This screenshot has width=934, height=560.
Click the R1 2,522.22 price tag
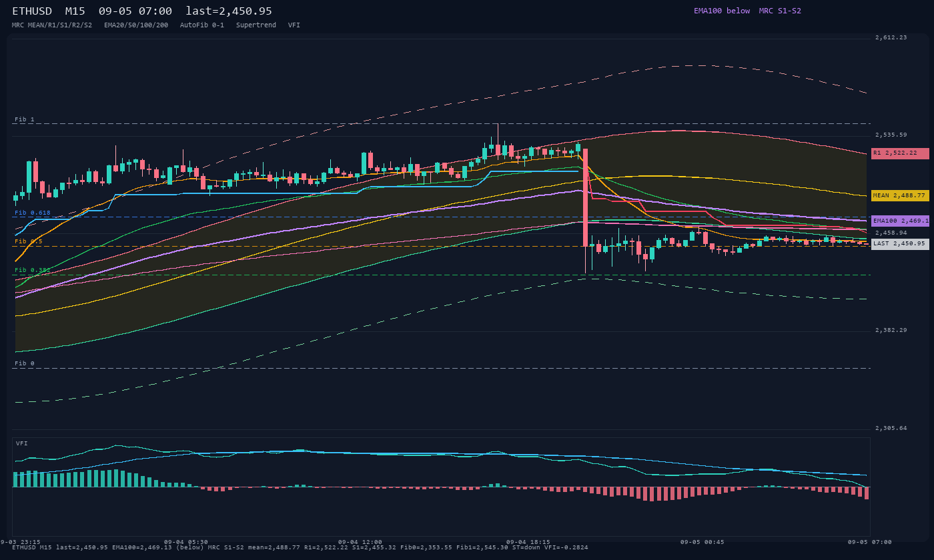point(900,153)
